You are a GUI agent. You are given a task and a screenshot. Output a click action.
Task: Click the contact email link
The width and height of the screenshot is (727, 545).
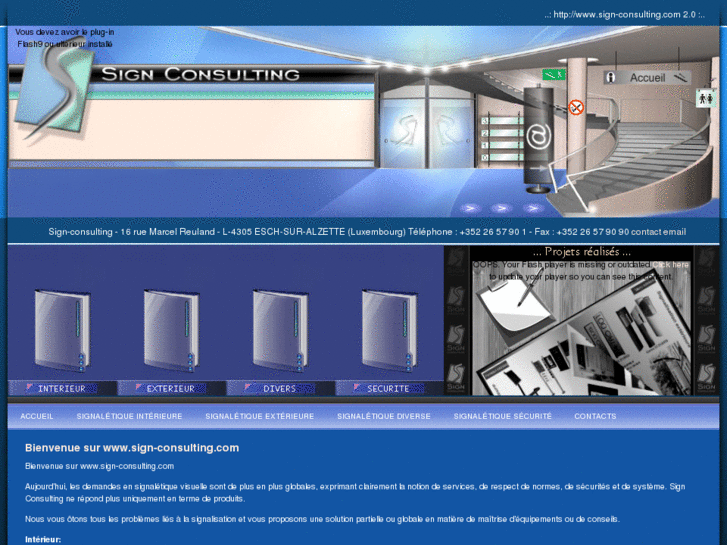click(x=658, y=232)
